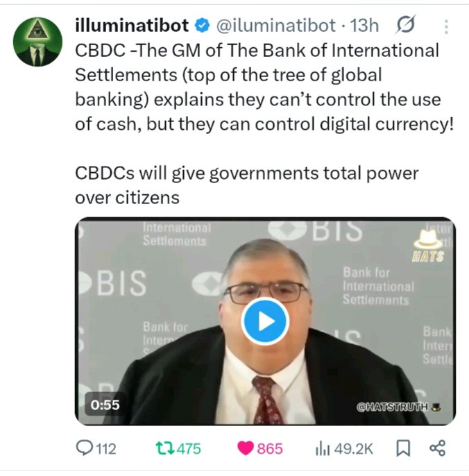Open the three-dot more options menu
The height and width of the screenshot is (476, 469).
tap(445, 26)
